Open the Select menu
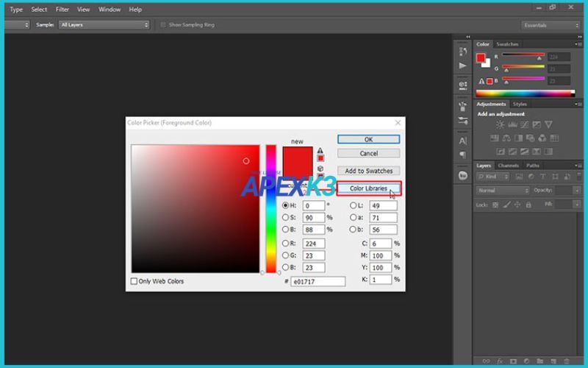The image size is (588, 368). (x=39, y=10)
